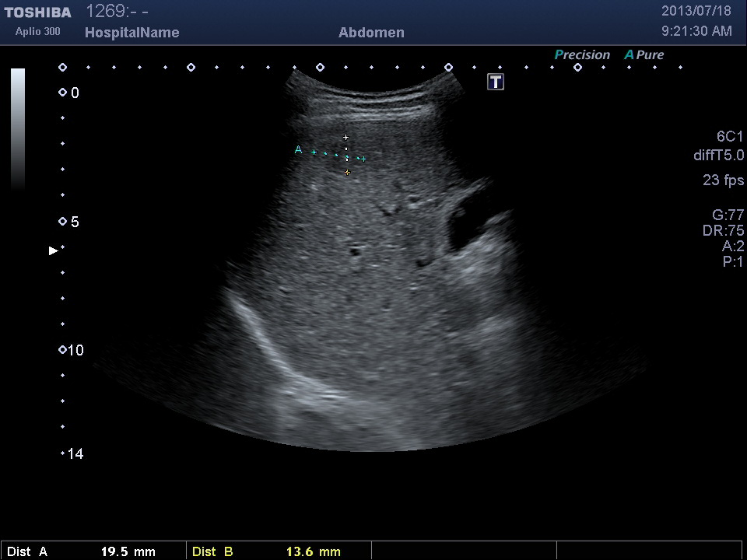Click the TOSHIBA logo

(x=37, y=12)
